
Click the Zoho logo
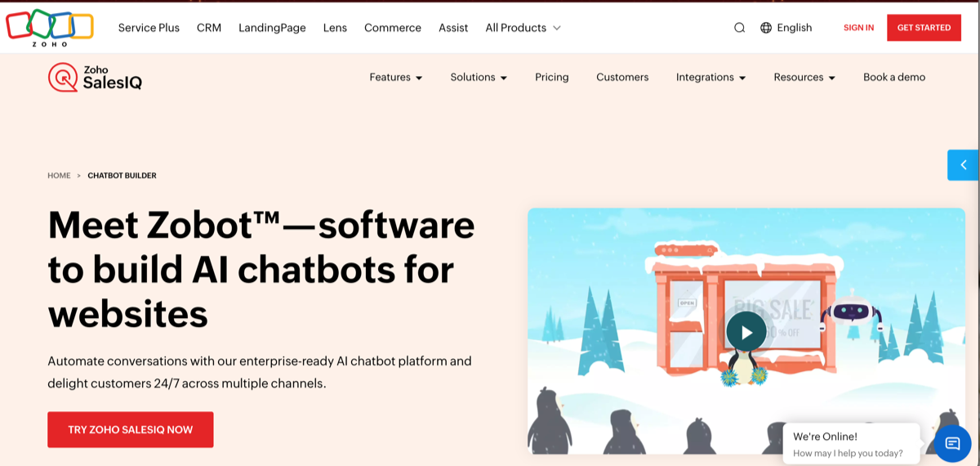point(49,27)
